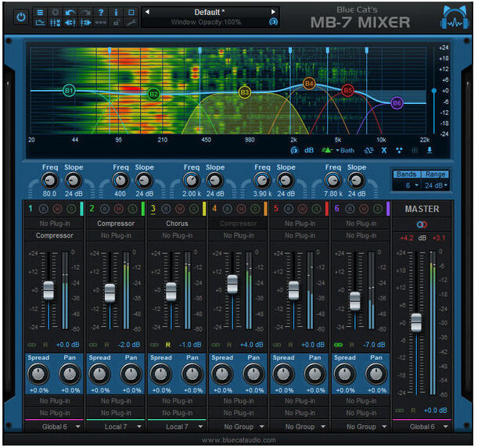Open the global settings gear icon
This screenshot has height=448, width=478.
pos(56,13)
